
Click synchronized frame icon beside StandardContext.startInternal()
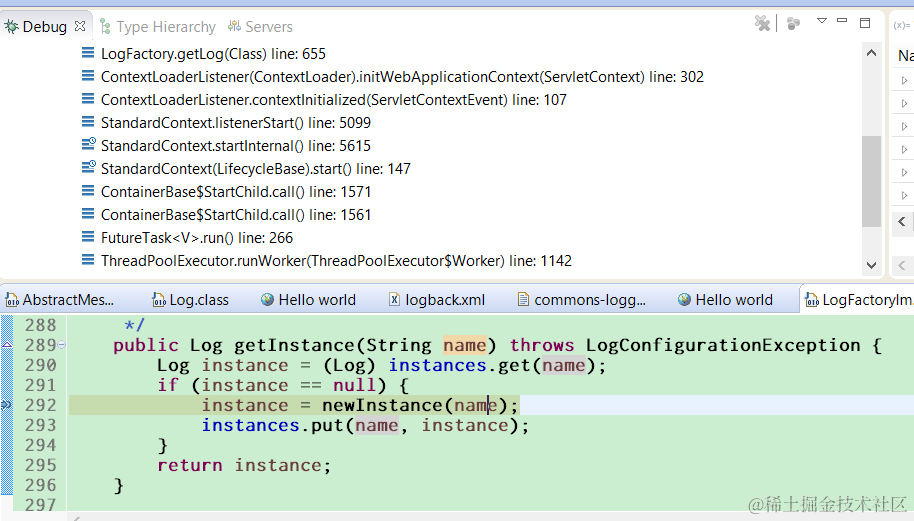pyautogui.click(x=88, y=145)
